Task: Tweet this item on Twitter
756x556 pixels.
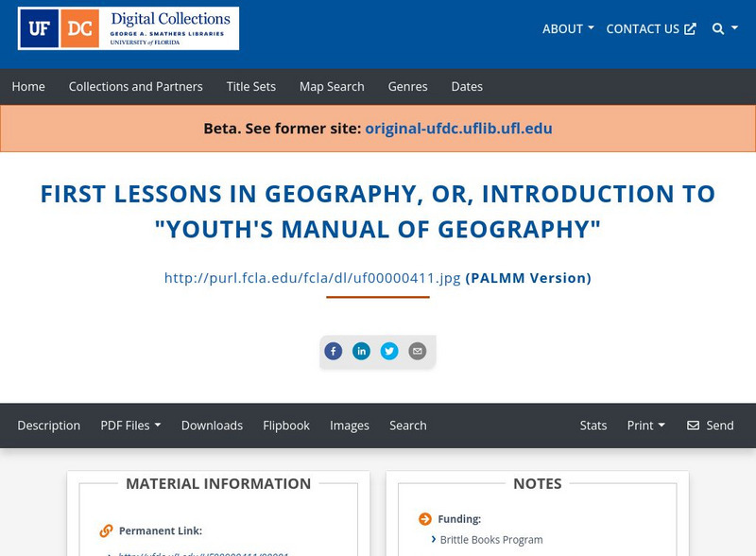Action: pyautogui.click(x=389, y=351)
